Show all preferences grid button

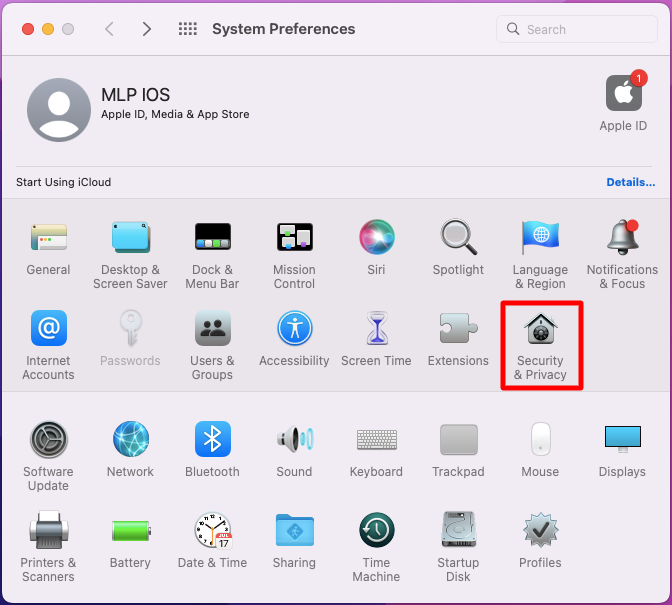[188, 29]
